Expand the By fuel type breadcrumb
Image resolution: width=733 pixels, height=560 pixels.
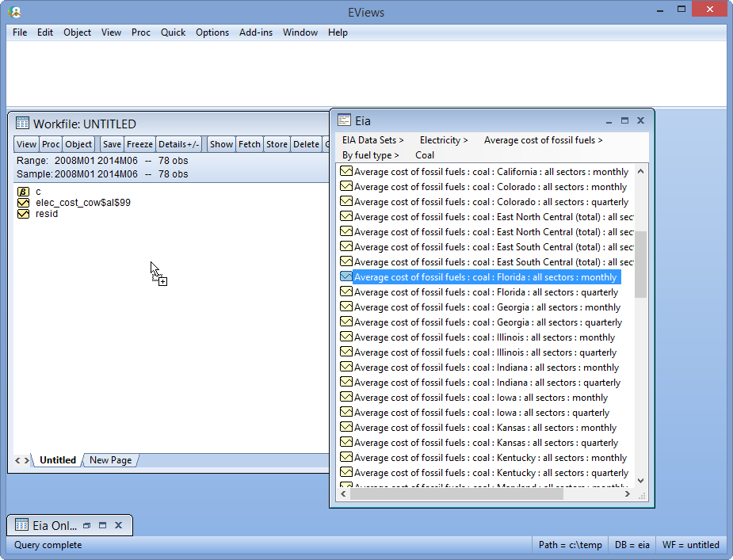click(370, 155)
